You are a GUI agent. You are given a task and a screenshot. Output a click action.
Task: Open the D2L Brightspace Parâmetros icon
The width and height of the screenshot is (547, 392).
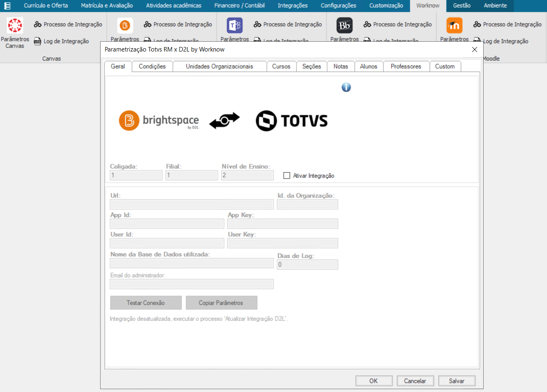125,25
